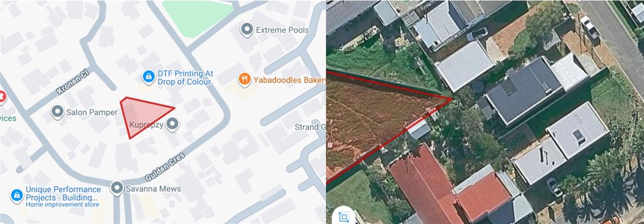The height and width of the screenshot is (224, 644).
Task: Click the DTF Printing shopping bag icon
Action: point(148,77)
